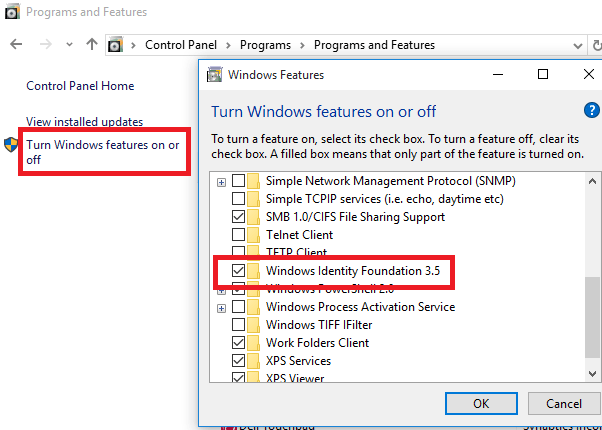Viewport: 602px width, 430px height.
Task: Uncheck the Windows Identity Foundation 3.5 checkbox
Action: coord(238,271)
